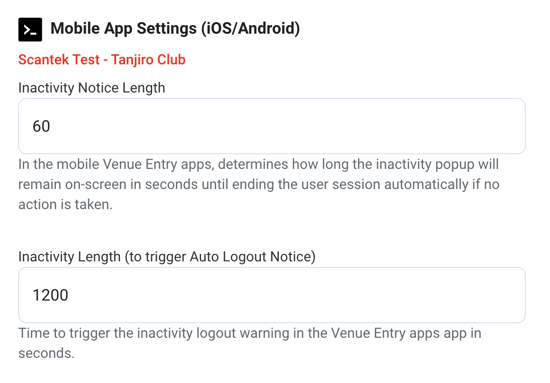Focus the Inactivity Notice Length input field
The width and height of the screenshot is (550, 383).
[272, 126]
